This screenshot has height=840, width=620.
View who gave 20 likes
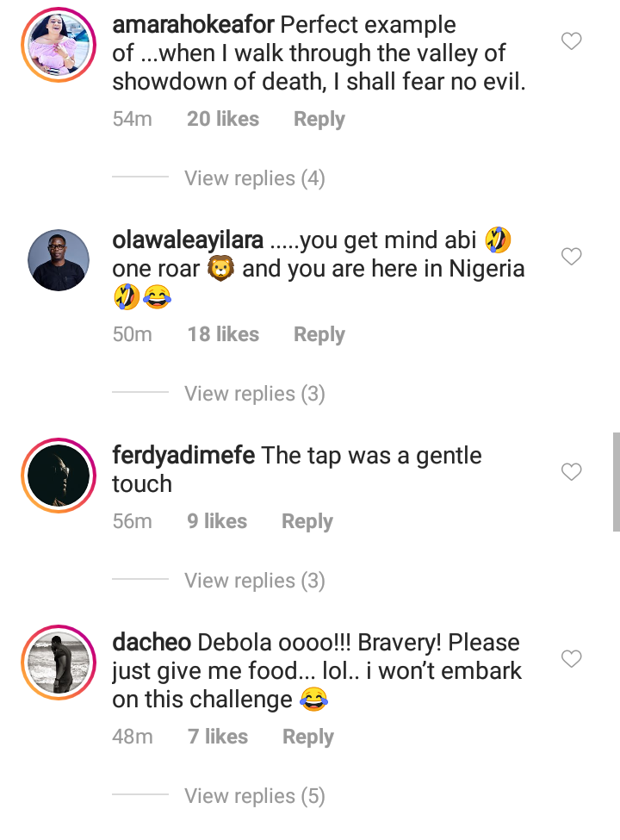[222, 120]
